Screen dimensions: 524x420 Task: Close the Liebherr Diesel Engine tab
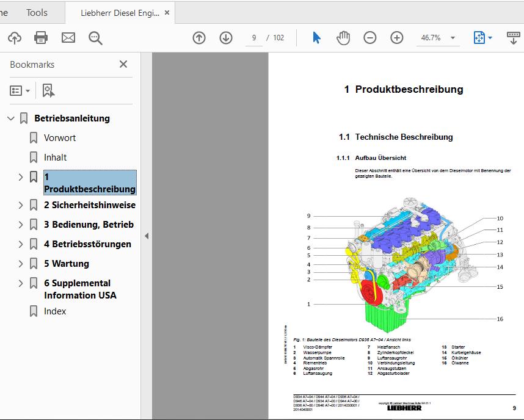click(167, 13)
